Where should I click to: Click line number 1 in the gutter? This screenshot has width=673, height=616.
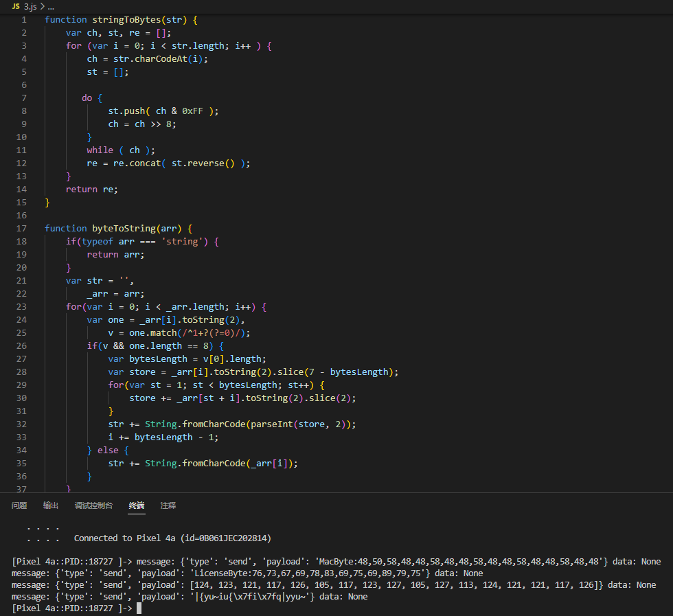point(24,20)
